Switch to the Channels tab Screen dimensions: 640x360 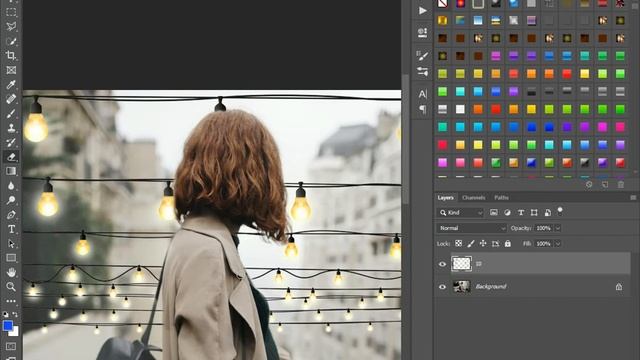pos(473,198)
